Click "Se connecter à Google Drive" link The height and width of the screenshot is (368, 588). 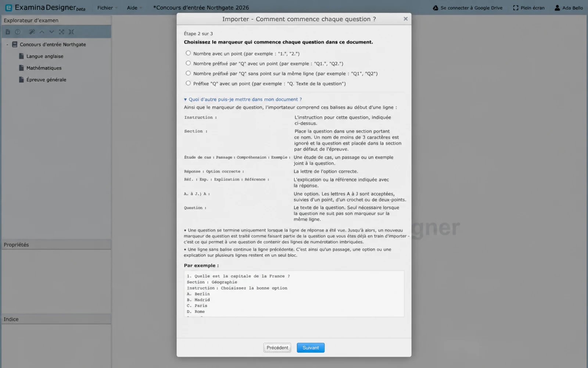[472, 8]
